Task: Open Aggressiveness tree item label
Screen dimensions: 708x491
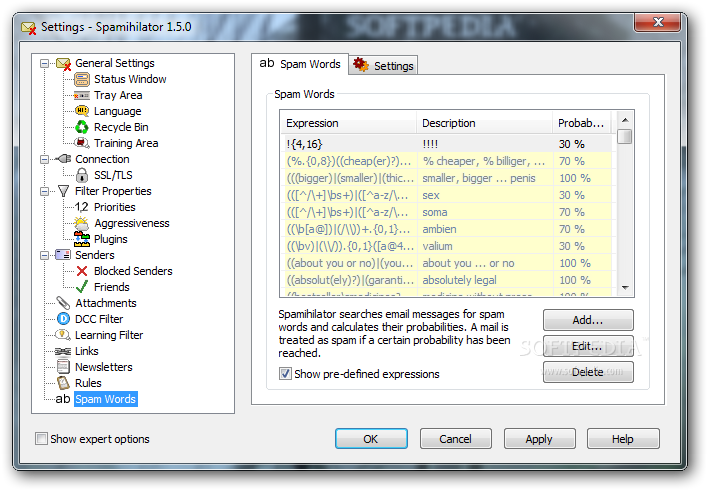Action: pyautogui.click(x=132, y=224)
